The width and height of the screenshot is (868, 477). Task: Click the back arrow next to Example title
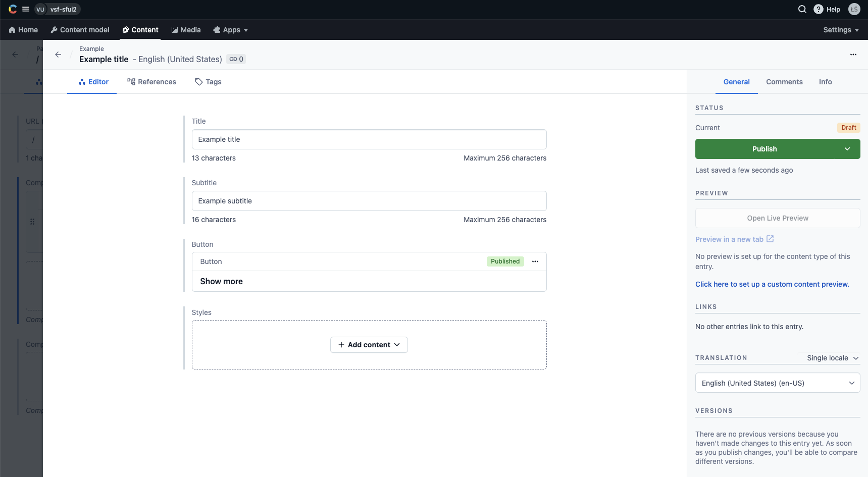(58, 55)
